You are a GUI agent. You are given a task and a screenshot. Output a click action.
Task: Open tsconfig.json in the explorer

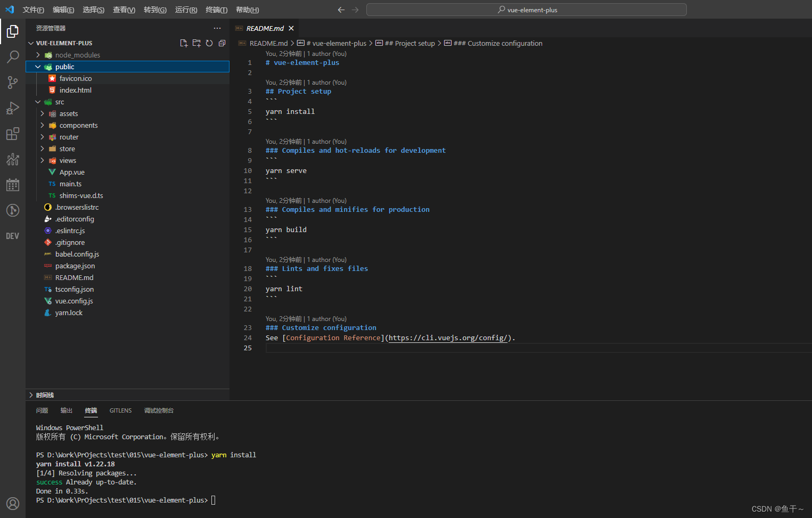[x=74, y=289]
